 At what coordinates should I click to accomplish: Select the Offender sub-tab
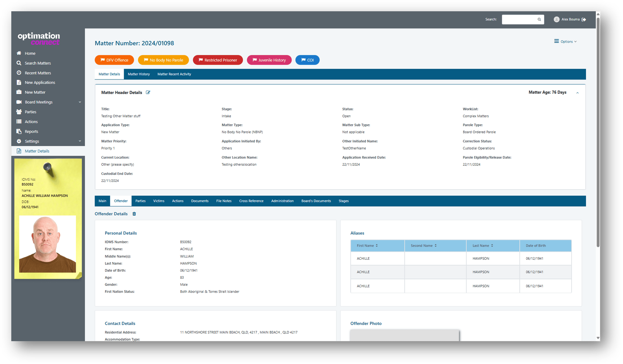click(121, 201)
